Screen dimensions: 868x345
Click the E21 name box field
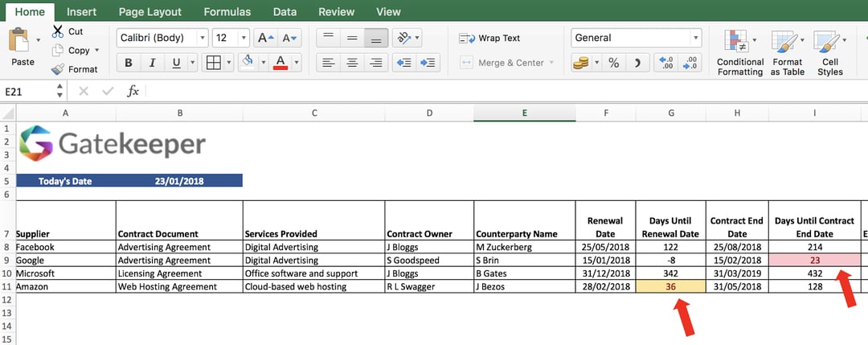click(x=27, y=92)
